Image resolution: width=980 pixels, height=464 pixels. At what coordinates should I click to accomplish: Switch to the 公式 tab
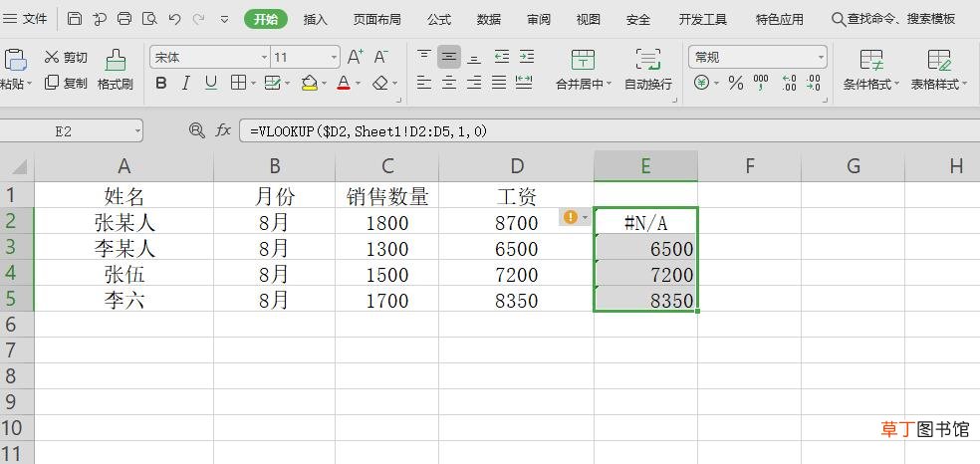[439, 19]
